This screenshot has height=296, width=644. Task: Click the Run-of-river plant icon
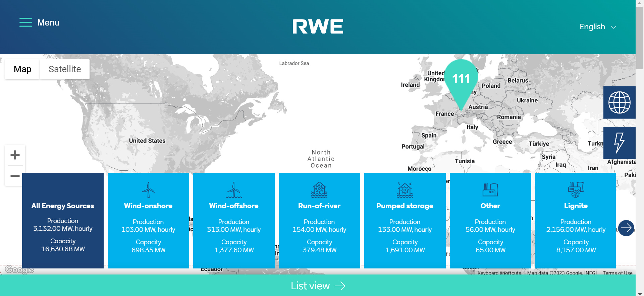(319, 190)
